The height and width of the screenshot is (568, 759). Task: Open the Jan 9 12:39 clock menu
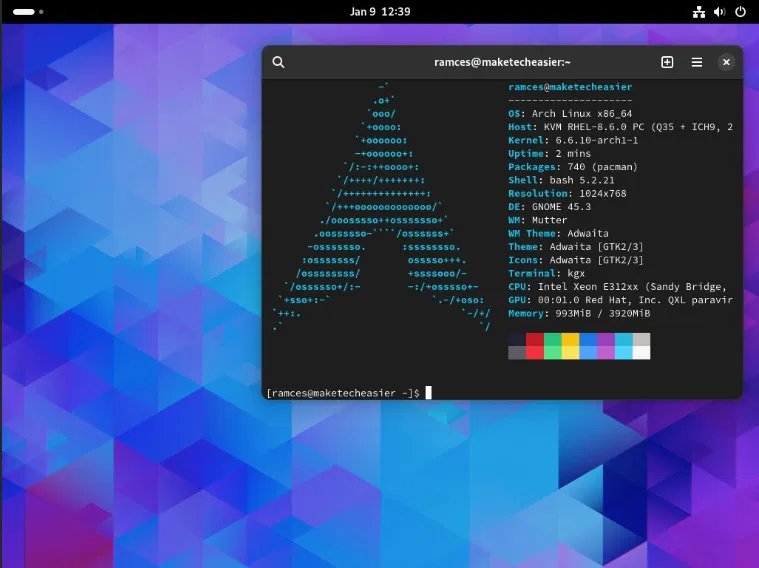379,12
